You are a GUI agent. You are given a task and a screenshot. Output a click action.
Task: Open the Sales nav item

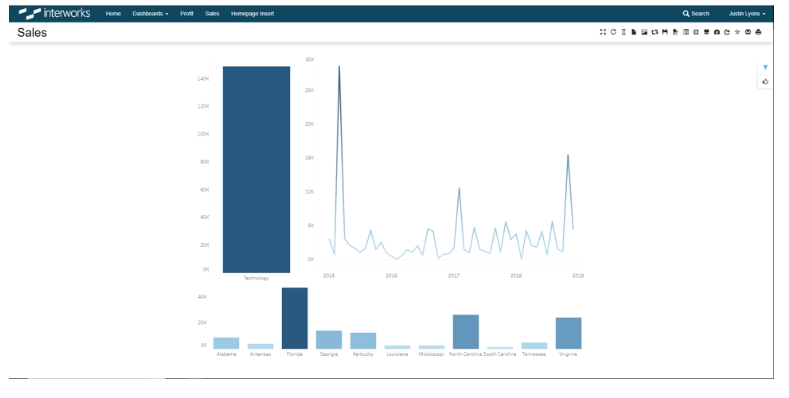coord(212,14)
